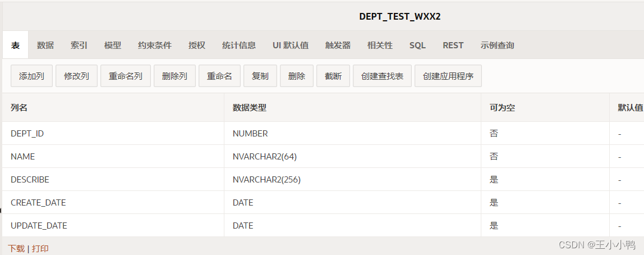Switch to the 数据 tab
The width and height of the screenshot is (644, 255).
45,45
